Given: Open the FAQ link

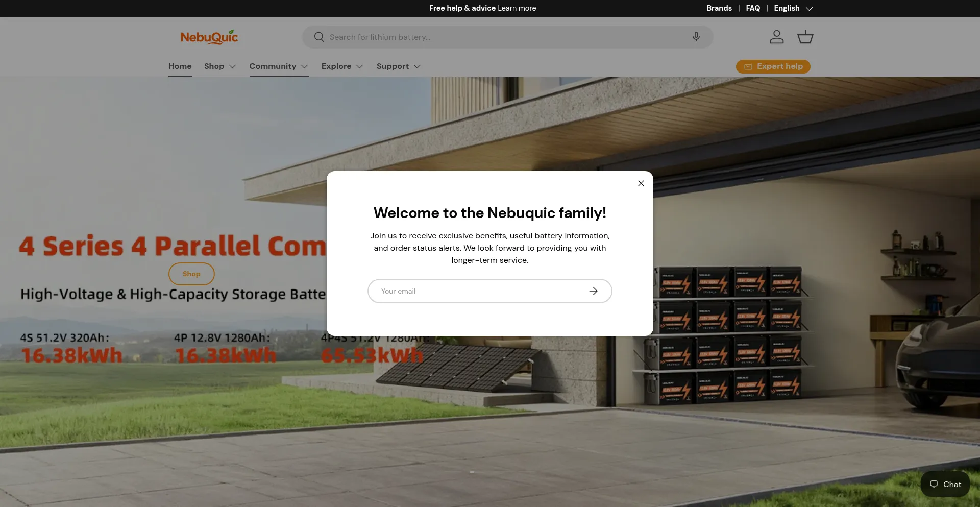Looking at the screenshot, I should (753, 8).
